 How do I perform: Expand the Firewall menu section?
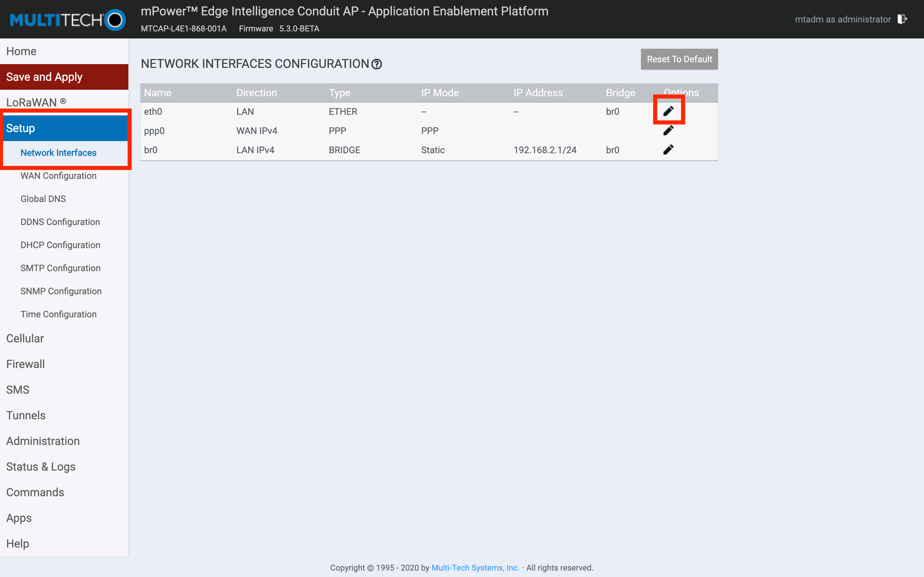pyautogui.click(x=25, y=364)
